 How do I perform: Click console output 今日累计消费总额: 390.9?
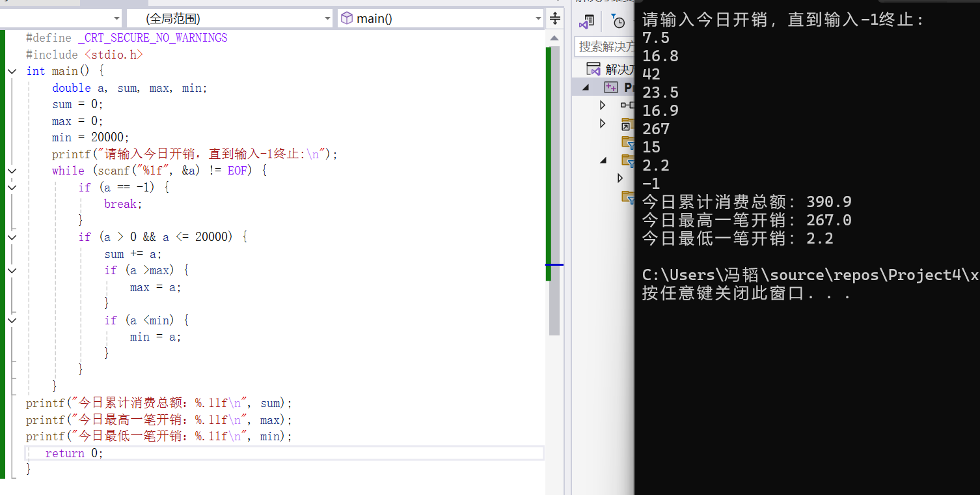tap(746, 202)
